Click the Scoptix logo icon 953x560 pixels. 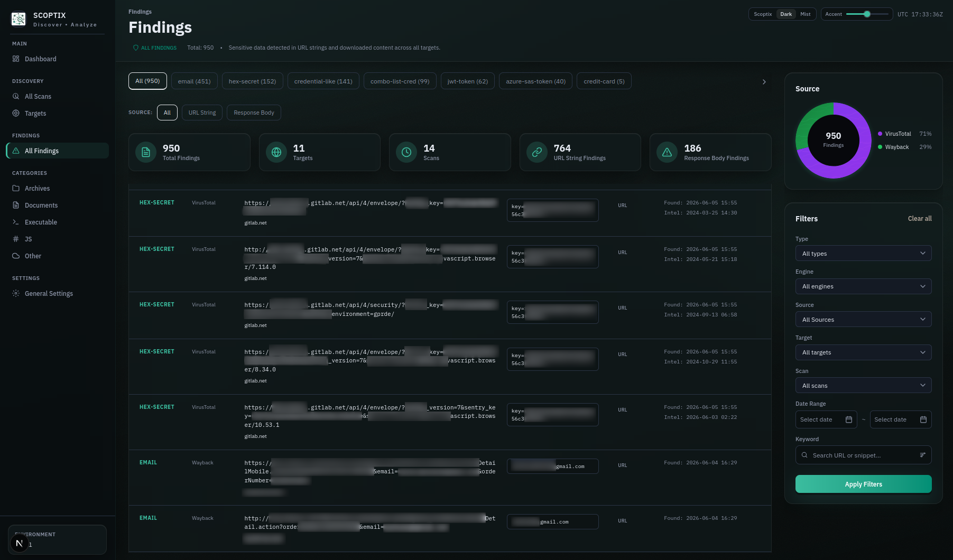click(18, 20)
